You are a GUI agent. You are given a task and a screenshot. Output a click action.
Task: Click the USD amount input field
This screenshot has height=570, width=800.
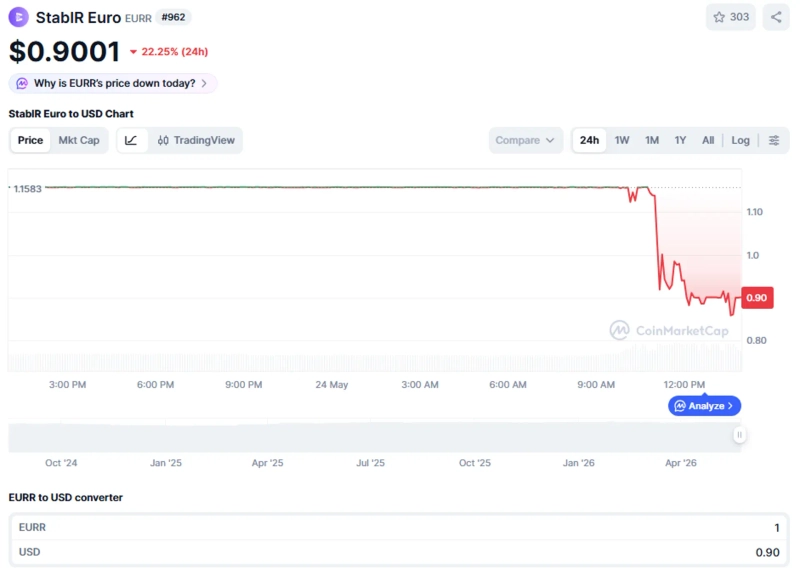(x=399, y=552)
